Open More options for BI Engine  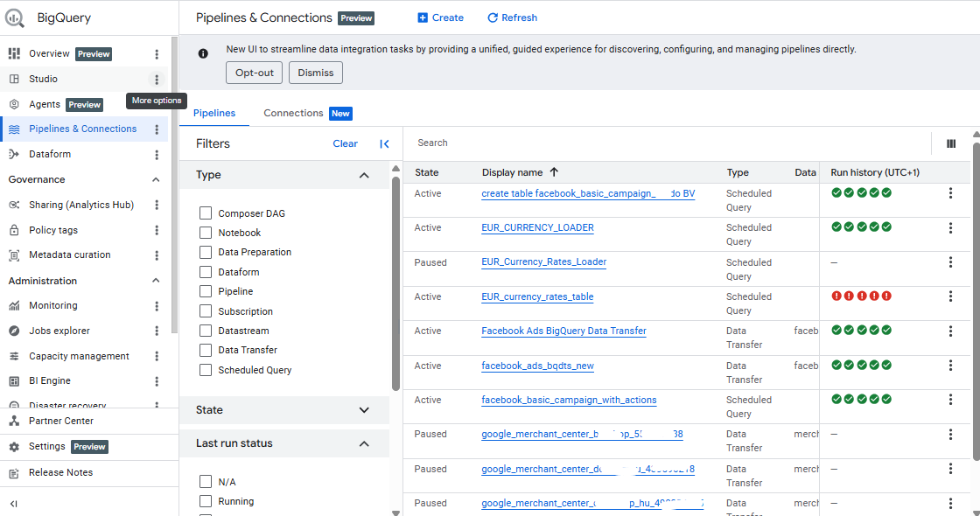coord(157,381)
